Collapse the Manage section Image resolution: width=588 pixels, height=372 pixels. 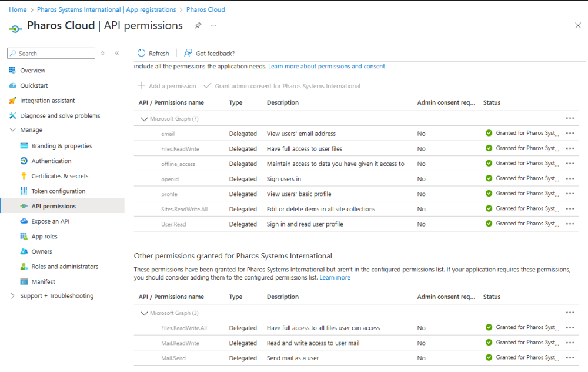(x=13, y=130)
